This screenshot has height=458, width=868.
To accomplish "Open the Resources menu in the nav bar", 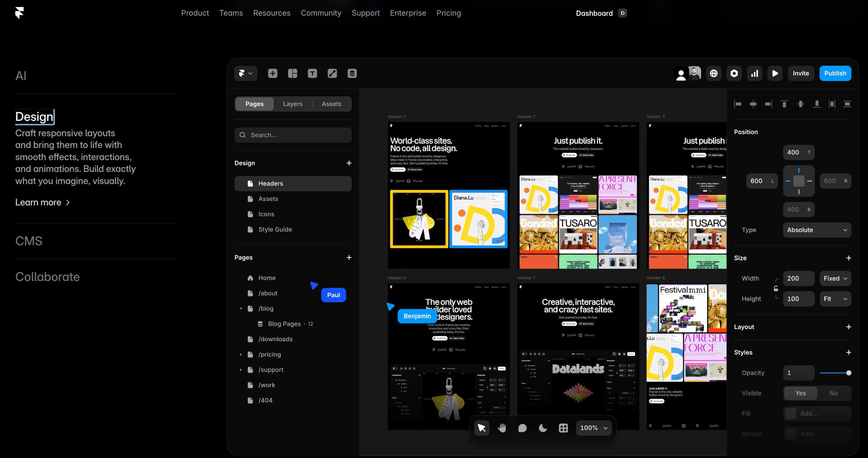I will [x=271, y=13].
